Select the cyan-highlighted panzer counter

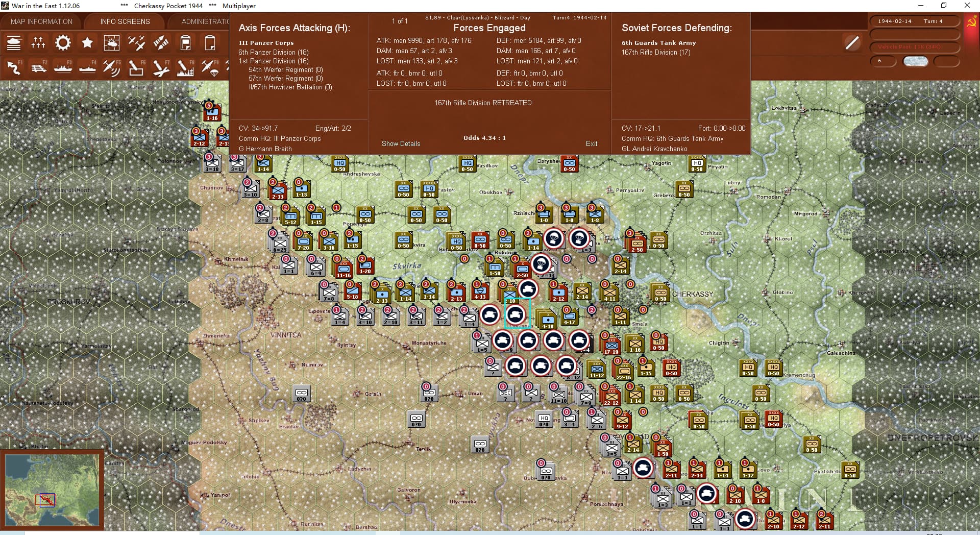coord(516,314)
